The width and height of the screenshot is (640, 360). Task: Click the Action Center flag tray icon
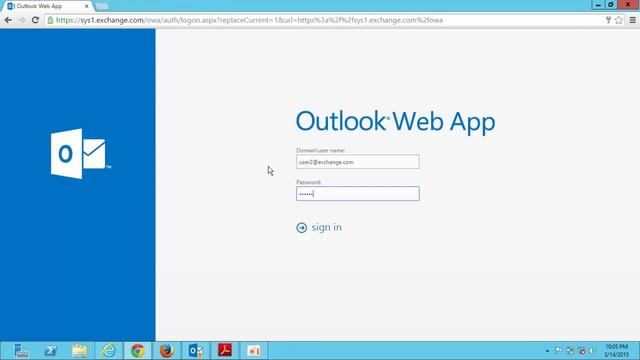pyautogui.click(x=558, y=351)
